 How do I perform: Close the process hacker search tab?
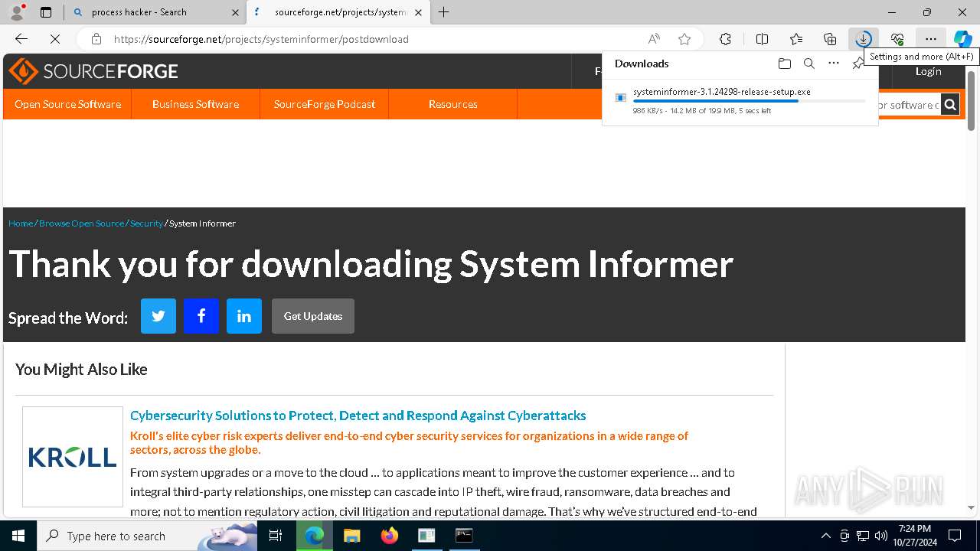click(x=235, y=12)
